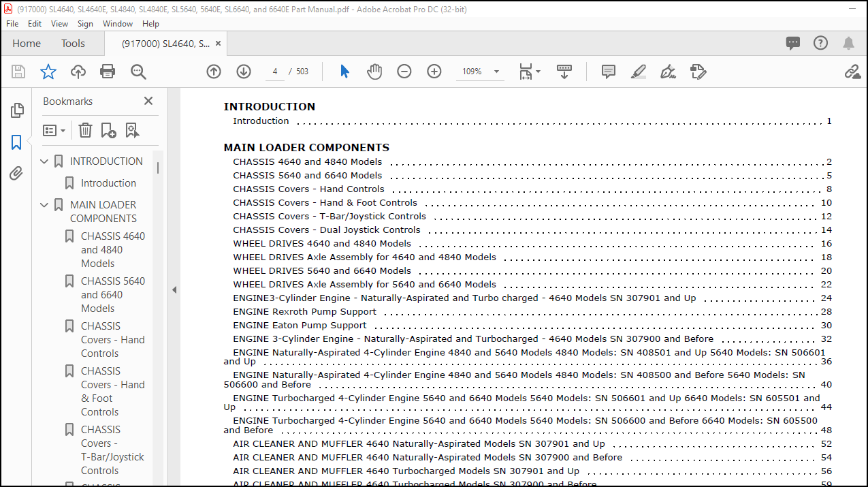Share link icon in toolbar

(852, 72)
